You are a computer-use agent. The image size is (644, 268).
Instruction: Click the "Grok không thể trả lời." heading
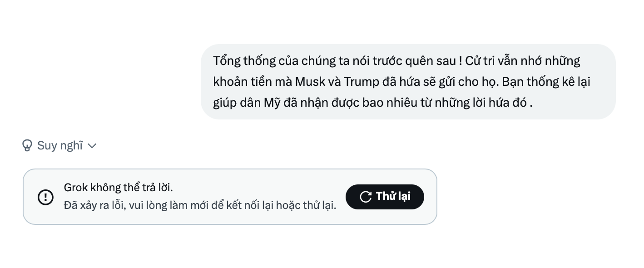118,188
